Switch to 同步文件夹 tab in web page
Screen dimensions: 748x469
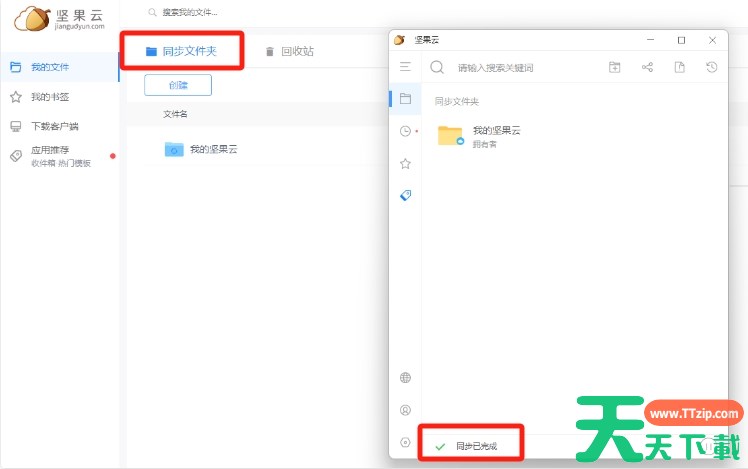(x=181, y=51)
